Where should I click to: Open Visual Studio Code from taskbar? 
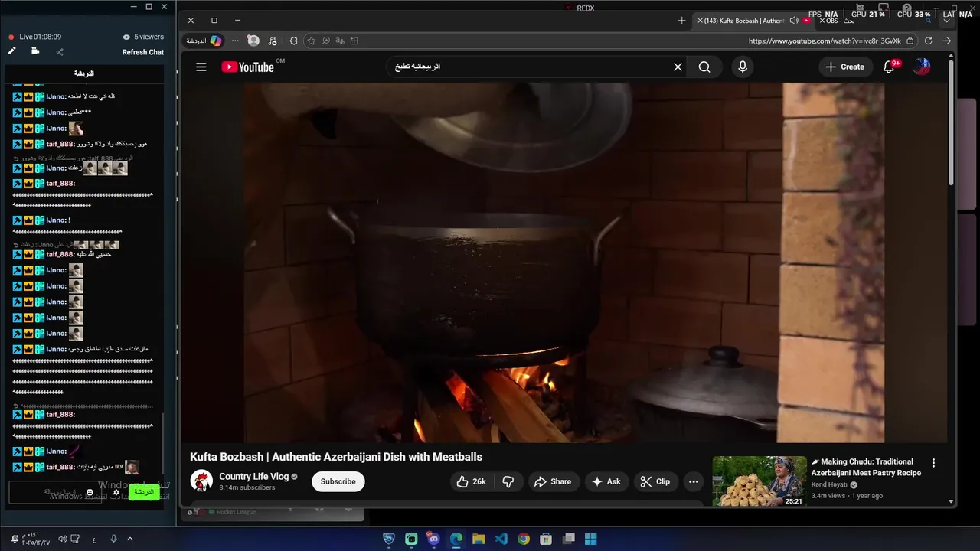(x=501, y=539)
